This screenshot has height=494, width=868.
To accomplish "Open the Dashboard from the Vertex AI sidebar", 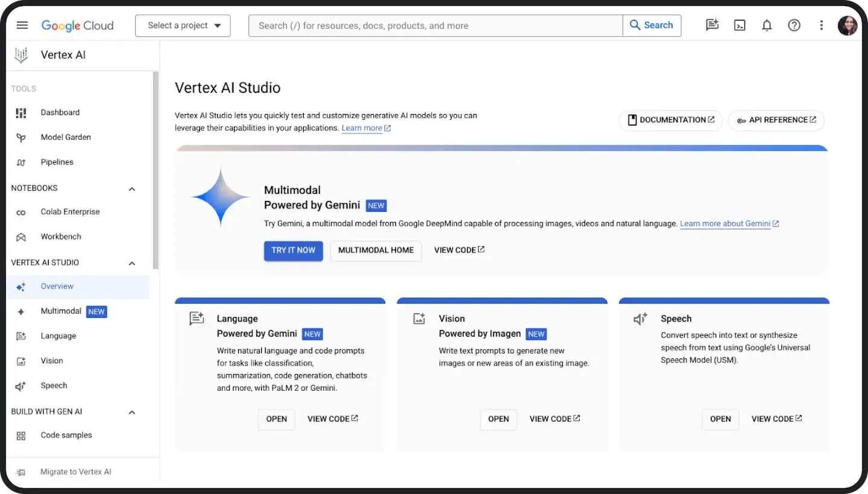I will click(60, 112).
